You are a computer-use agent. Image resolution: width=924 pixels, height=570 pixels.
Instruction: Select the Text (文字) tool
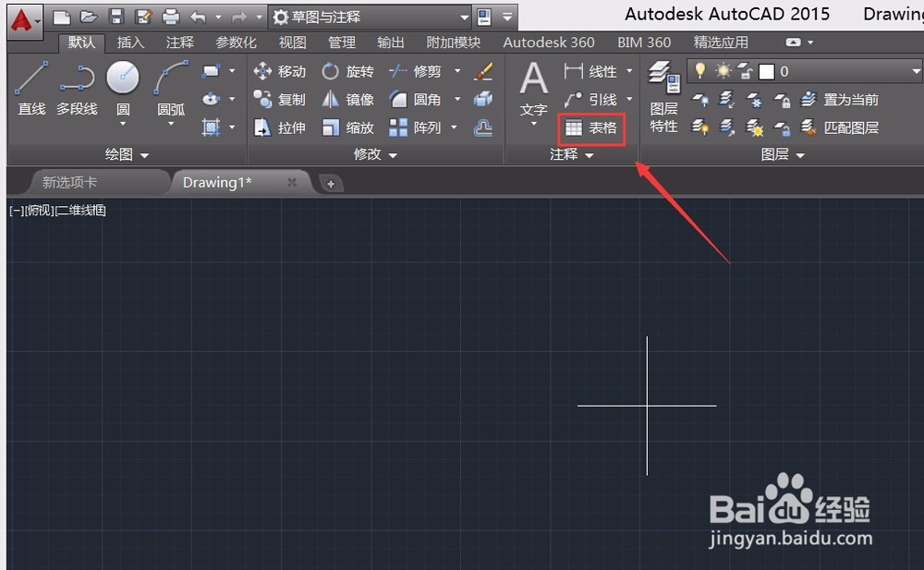pyautogui.click(x=534, y=90)
